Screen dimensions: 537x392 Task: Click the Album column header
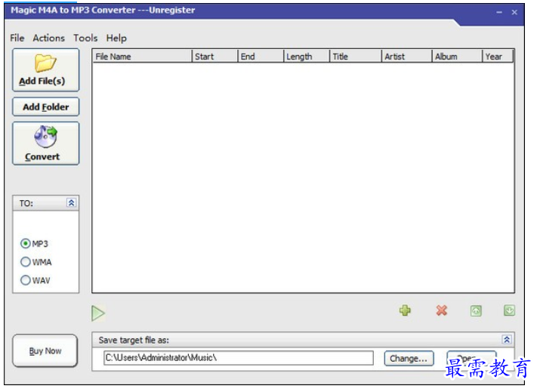tap(457, 56)
